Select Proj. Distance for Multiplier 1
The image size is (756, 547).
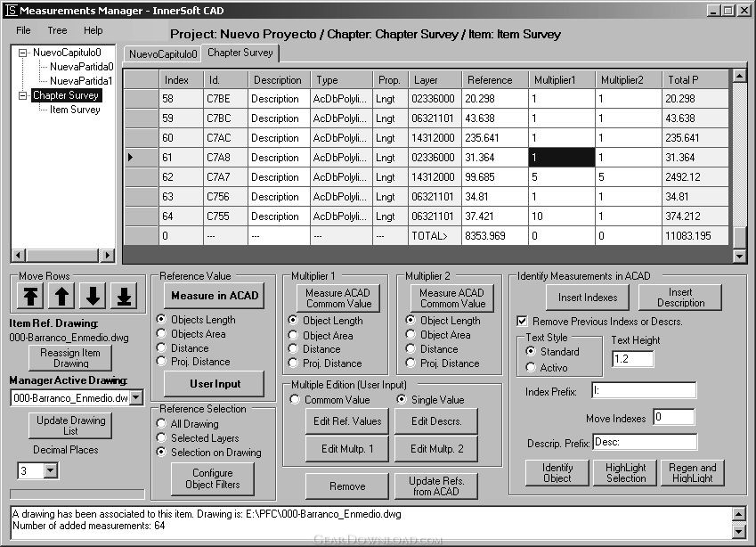coord(293,363)
